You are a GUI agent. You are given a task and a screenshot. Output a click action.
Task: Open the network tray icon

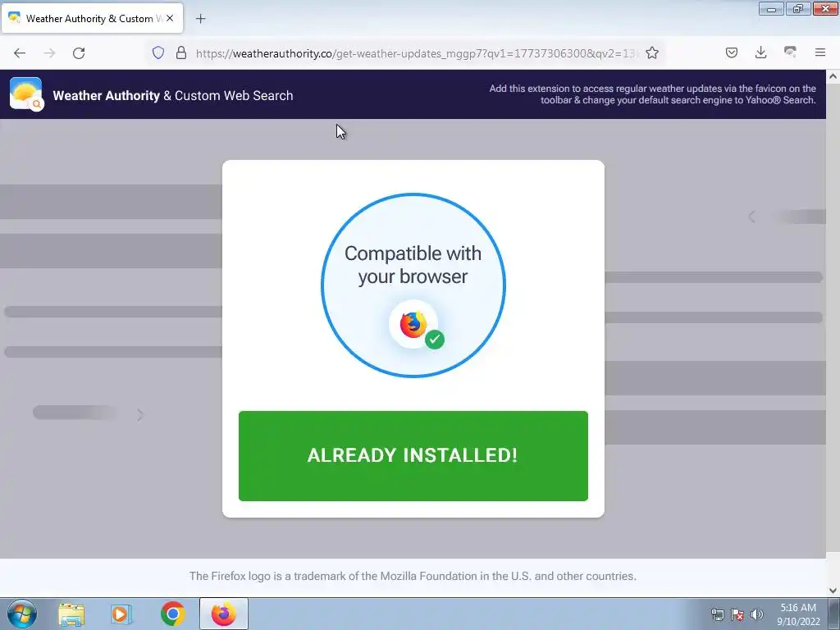tap(717, 614)
